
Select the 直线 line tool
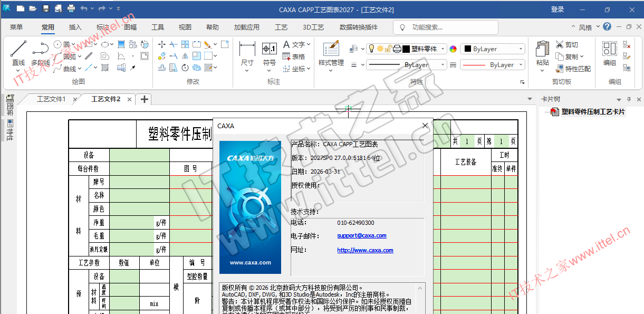click(18, 53)
